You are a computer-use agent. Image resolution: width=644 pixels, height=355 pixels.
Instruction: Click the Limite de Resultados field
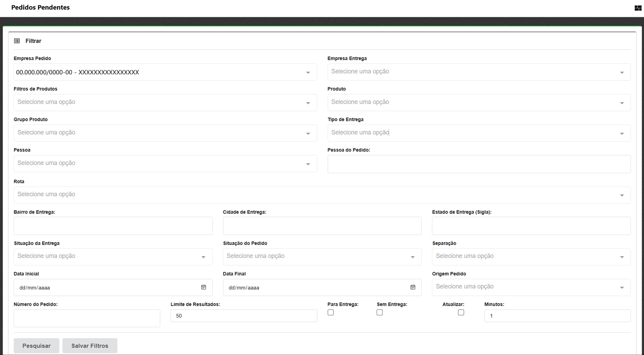[244, 316]
